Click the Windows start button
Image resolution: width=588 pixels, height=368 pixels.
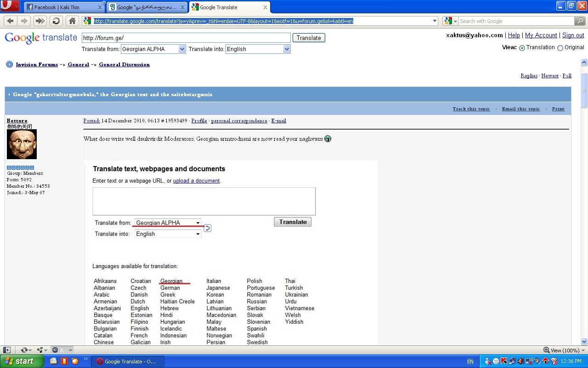pyautogui.click(x=22, y=361)
